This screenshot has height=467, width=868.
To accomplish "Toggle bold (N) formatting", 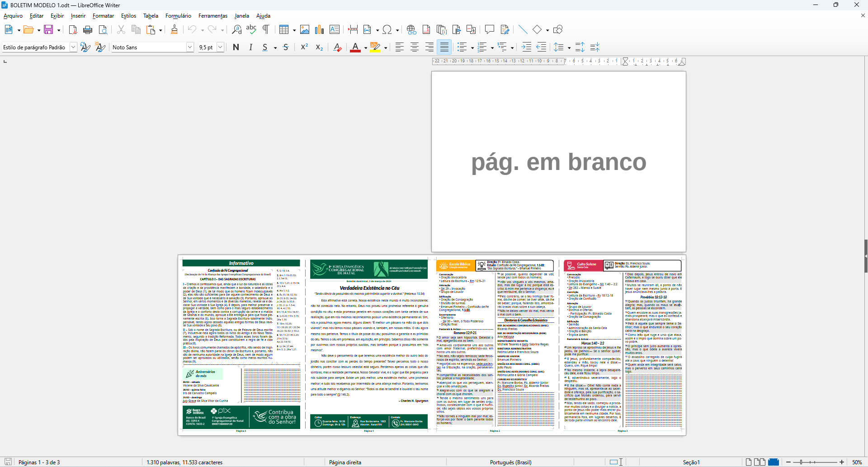I will (x=236, y=47).
